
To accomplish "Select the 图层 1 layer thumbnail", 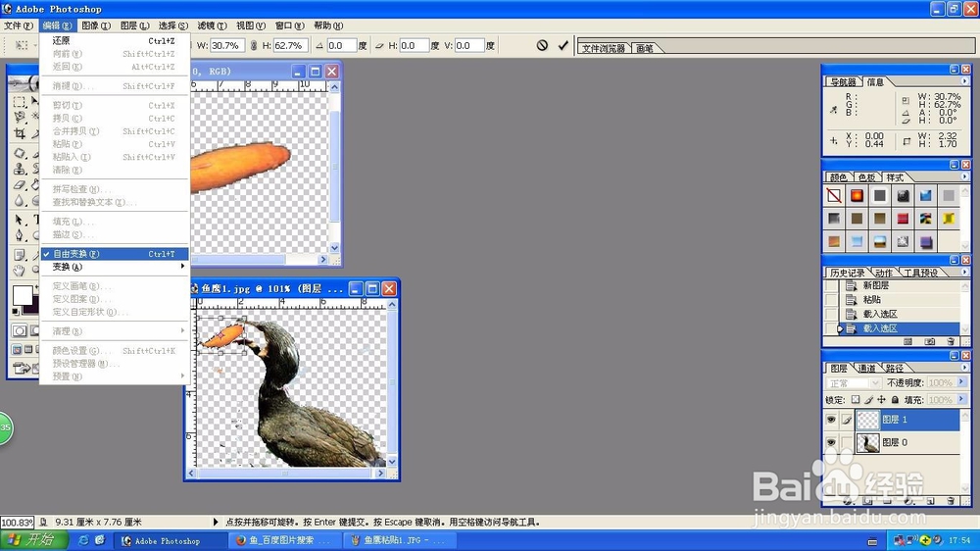I will point(867,420).
